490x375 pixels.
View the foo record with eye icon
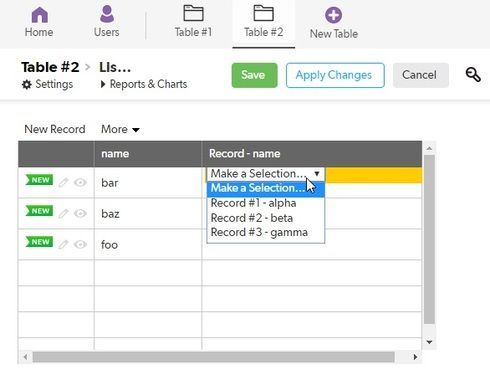tap(80, 244)
